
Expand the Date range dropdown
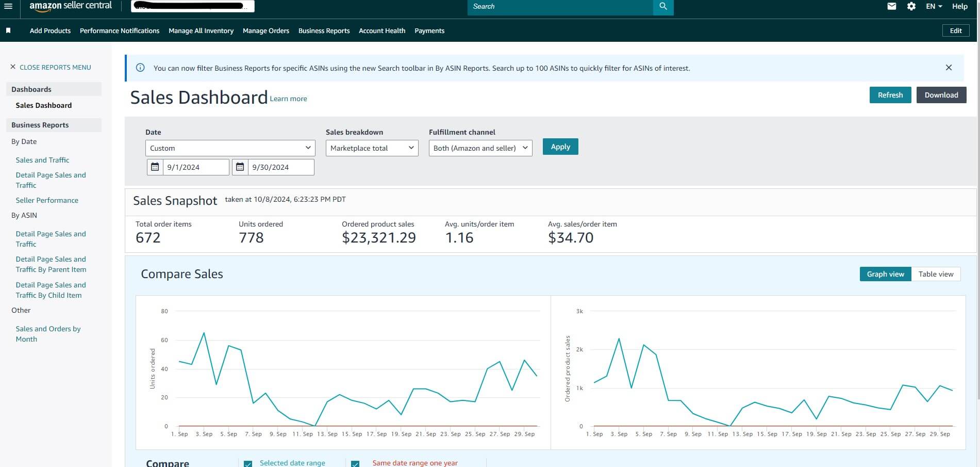pos(230,148)
